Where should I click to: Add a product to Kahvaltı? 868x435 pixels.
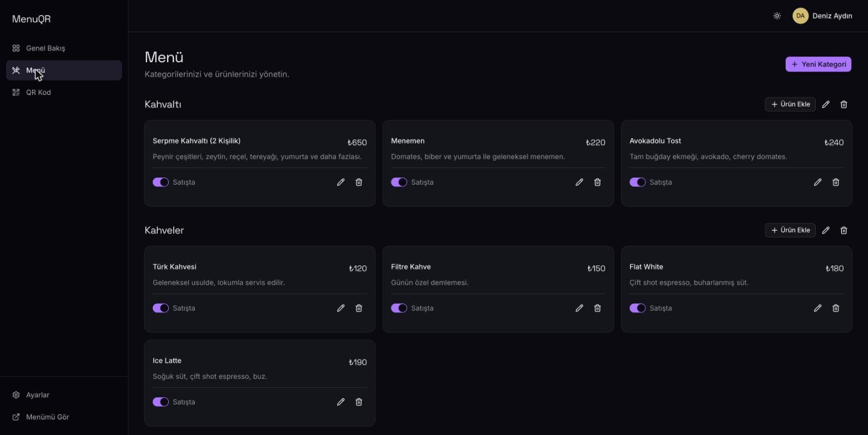coord(790,104)
